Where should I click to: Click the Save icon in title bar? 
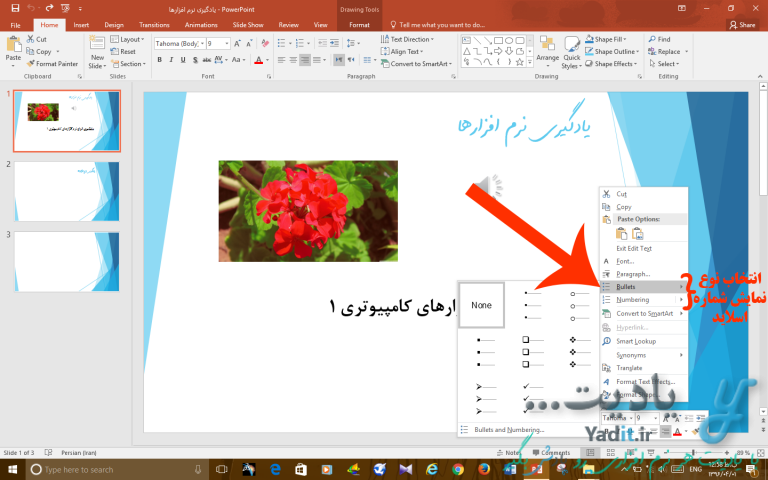coord(15,8)
